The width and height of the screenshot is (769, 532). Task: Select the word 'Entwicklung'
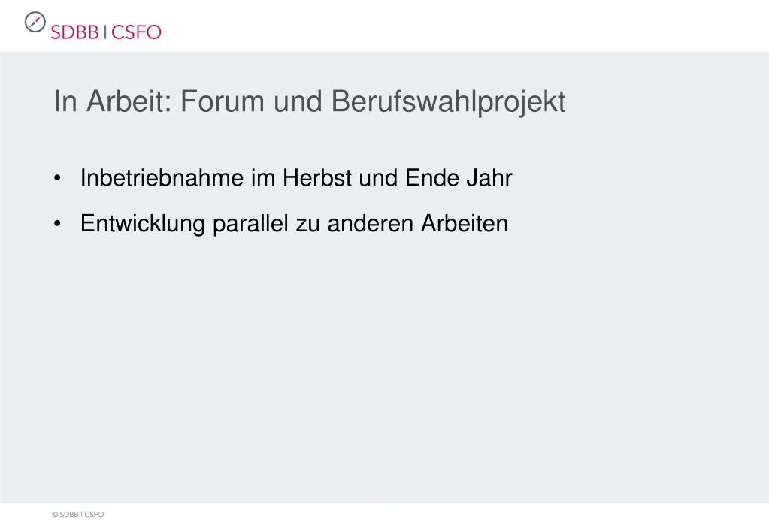tap(142, 224)
